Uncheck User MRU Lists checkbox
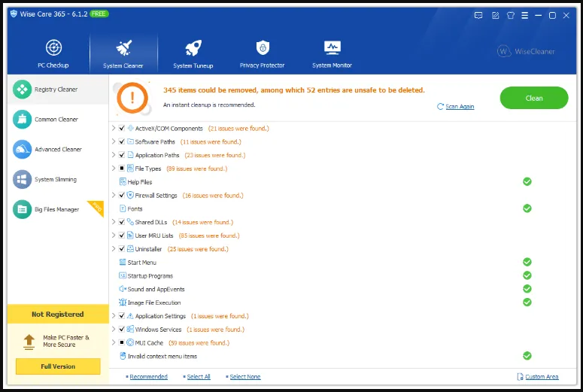Screen dimensions: 583x392 click(122, 236)
